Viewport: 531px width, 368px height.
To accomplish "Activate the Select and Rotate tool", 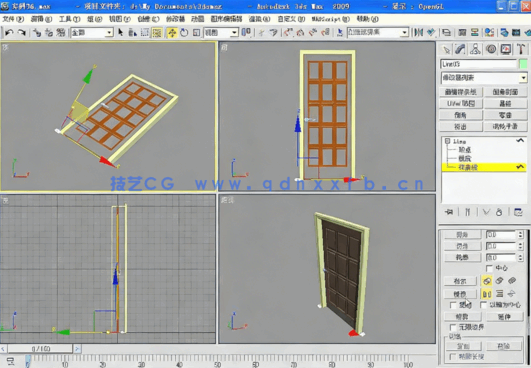I will [x=184, y=33].
